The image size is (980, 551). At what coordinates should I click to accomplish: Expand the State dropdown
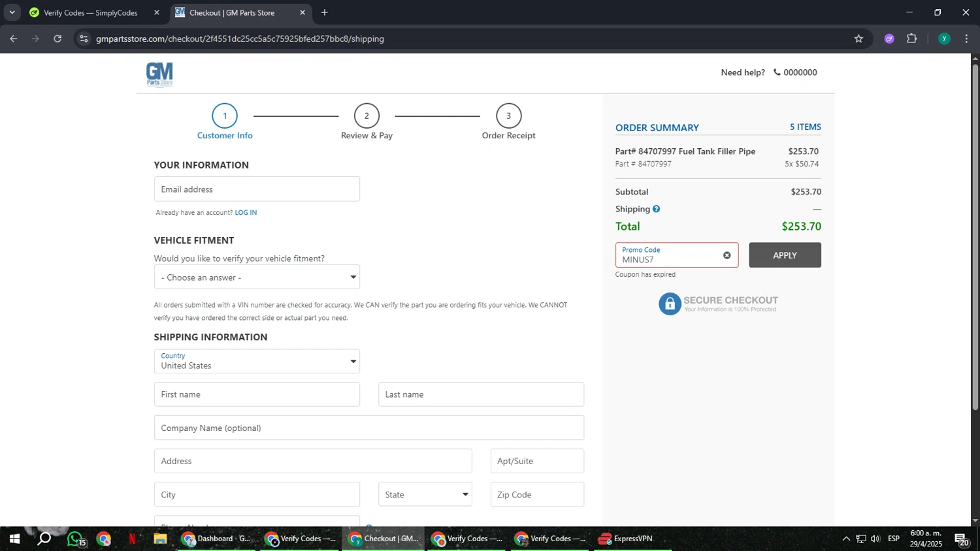[425, 495]
